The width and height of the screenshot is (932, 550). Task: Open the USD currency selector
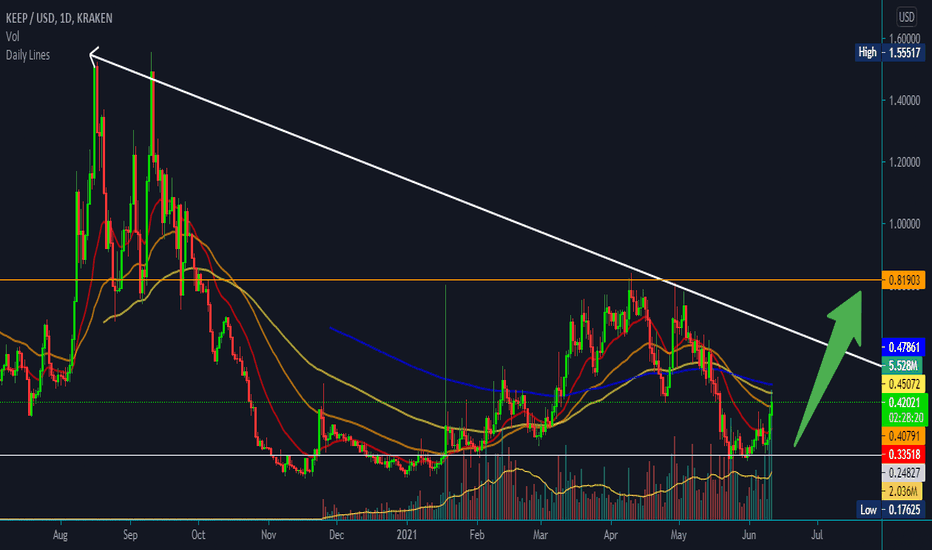(906, 17)
